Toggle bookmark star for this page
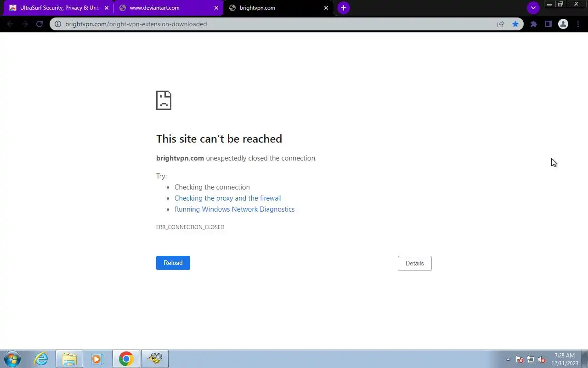The height and width of the screenshot is (368, 588). pyautogui.click(x=515, y=24)
